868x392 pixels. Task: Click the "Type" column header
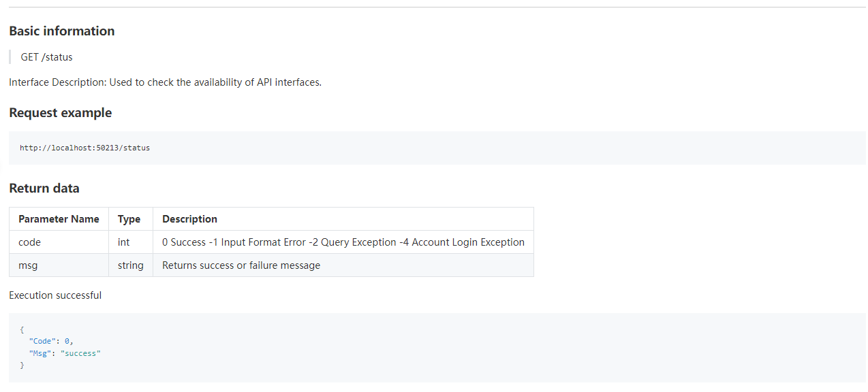(x=129, y=219)
